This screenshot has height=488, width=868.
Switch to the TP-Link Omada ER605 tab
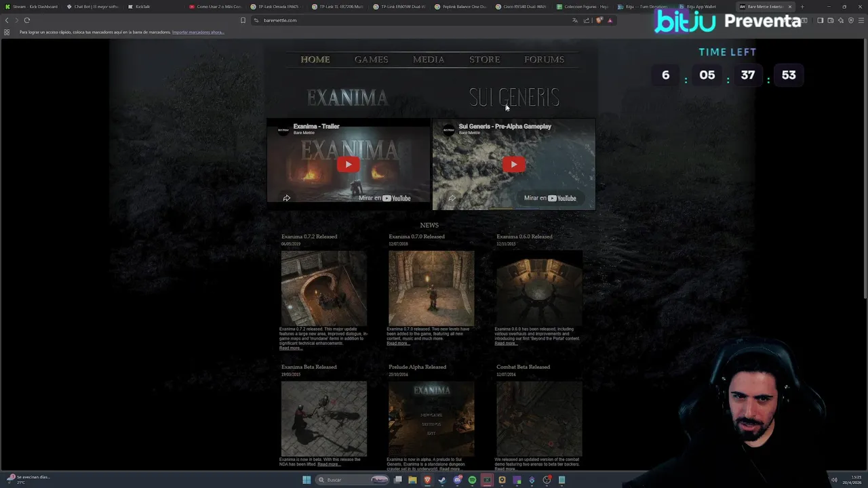point(275,7)
